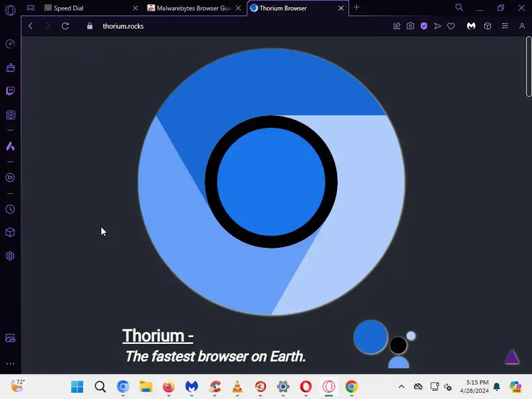Open Extensions cube in sidebar
532x399 pixels.
[10, 232]
